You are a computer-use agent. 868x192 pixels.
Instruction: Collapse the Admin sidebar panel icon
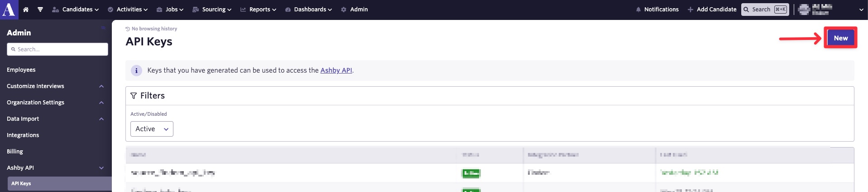(103, 28)
